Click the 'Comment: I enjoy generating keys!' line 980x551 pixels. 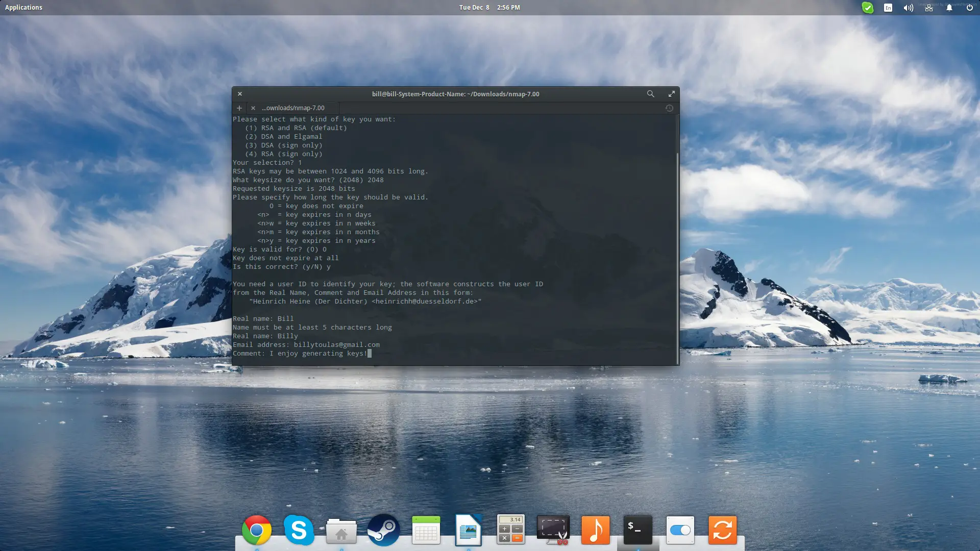pyautogui.click(x=300, y=354)
